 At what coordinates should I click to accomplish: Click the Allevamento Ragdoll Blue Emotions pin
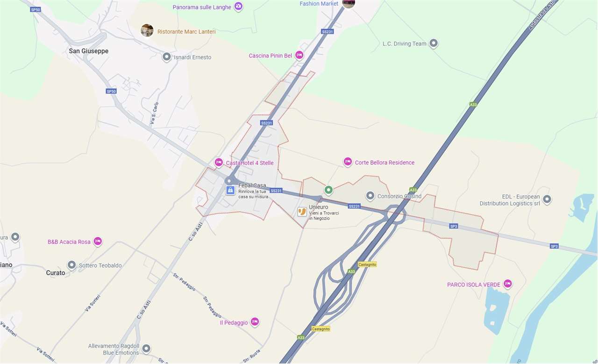[x=146, y=349]
